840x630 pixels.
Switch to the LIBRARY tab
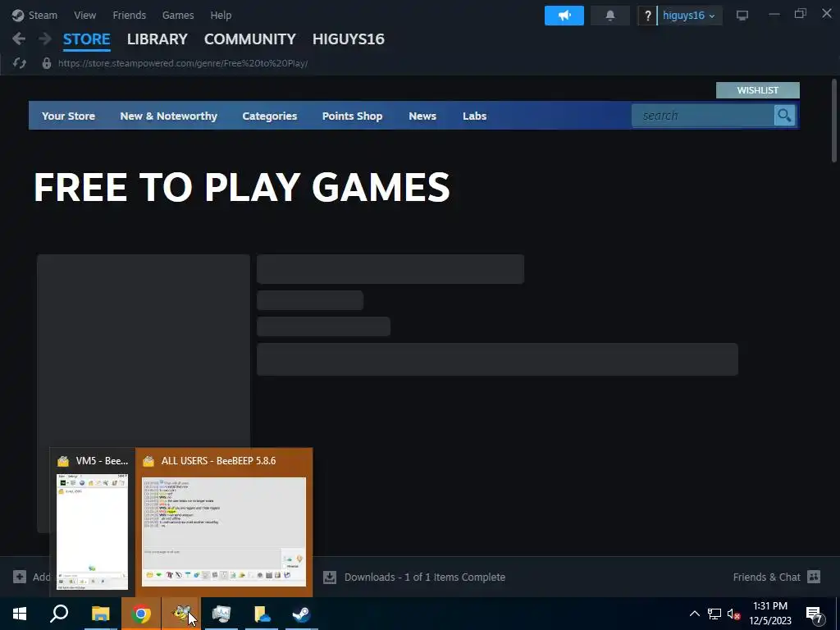coord(157,39)
